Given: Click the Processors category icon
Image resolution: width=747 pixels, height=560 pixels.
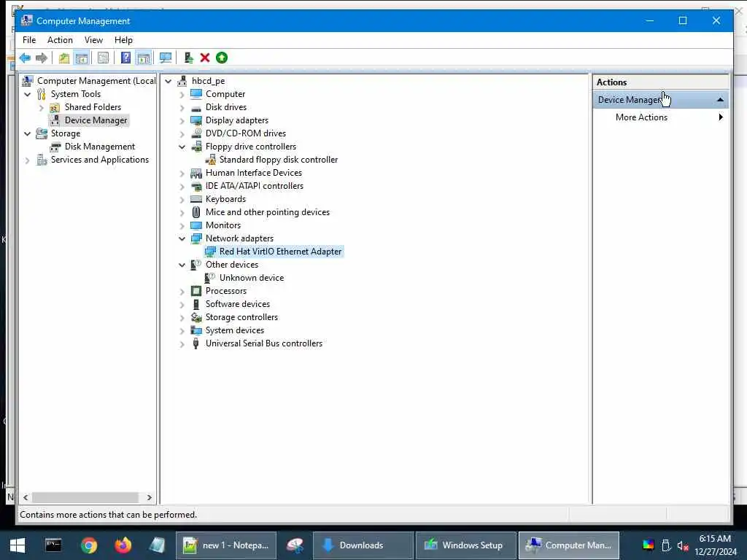Looking at the screenshot, I should click(196, 291).
